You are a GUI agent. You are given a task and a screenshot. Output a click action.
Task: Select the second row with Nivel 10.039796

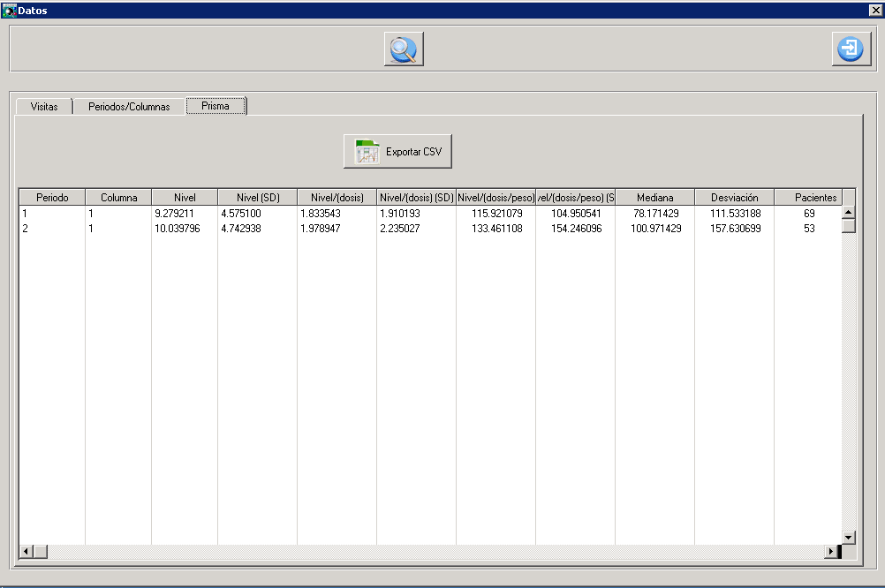(177, 229)
